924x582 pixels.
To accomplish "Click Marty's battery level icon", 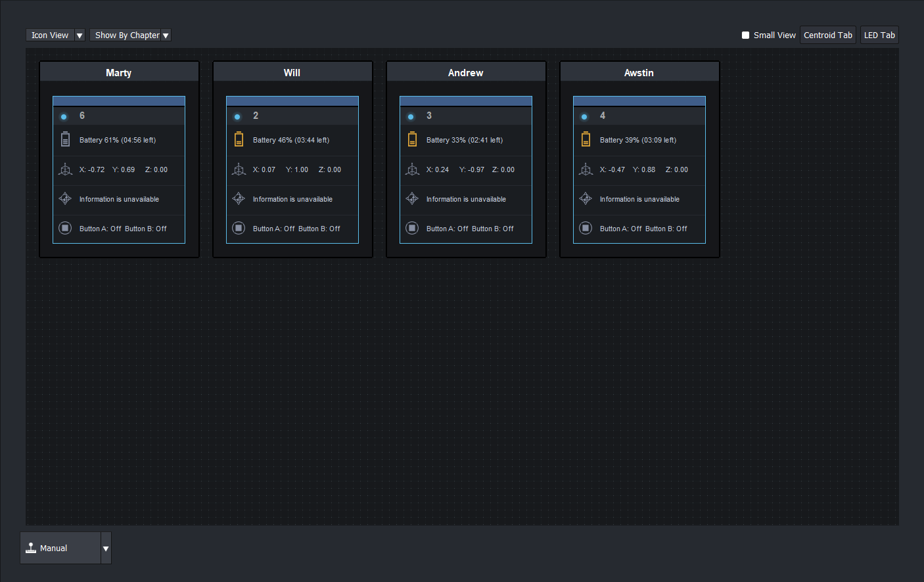I will (65, 139).
